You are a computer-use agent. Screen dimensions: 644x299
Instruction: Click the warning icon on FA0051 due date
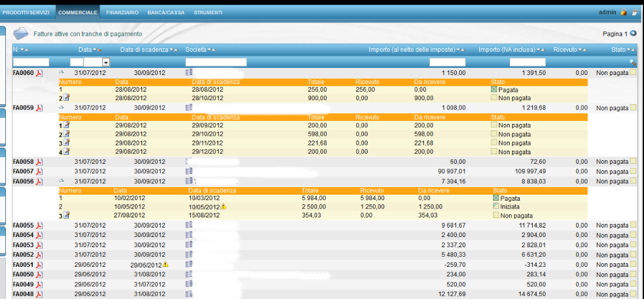point(166,264)
